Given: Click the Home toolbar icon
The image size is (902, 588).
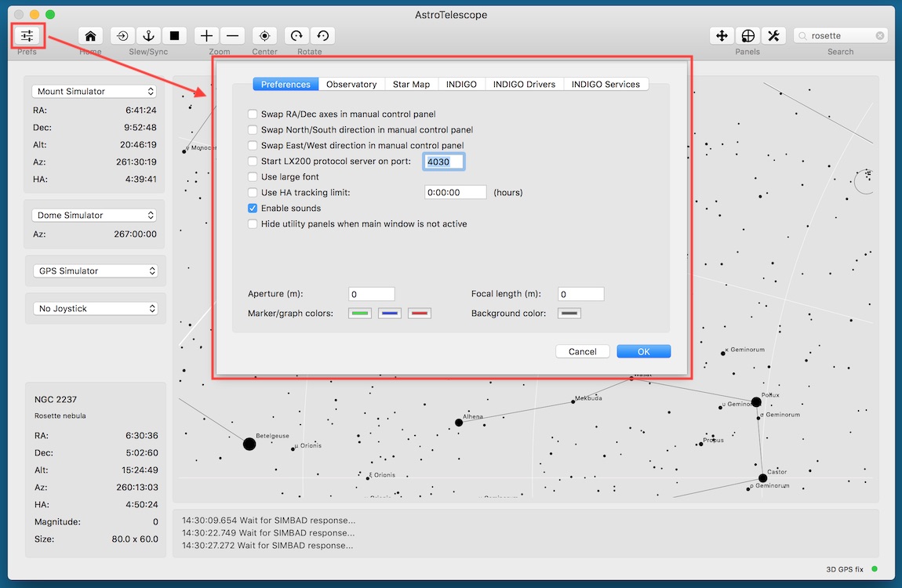Looking at the screenshot, I should click(x=90, y=35).
